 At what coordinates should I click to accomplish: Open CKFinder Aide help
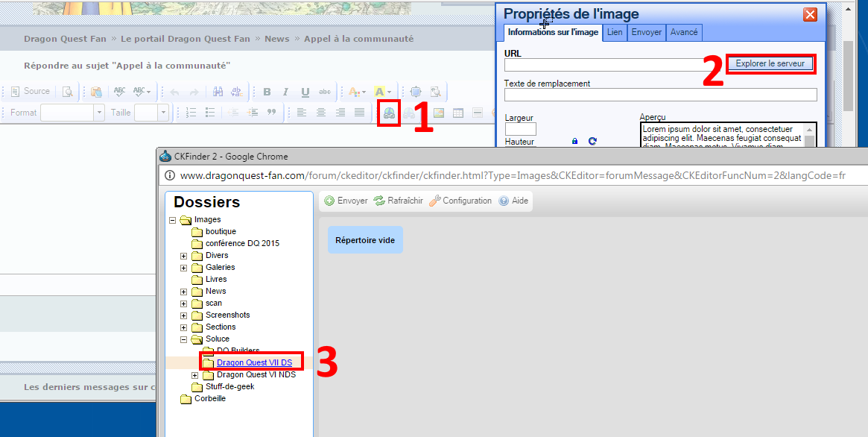click(x=513, y=201)
